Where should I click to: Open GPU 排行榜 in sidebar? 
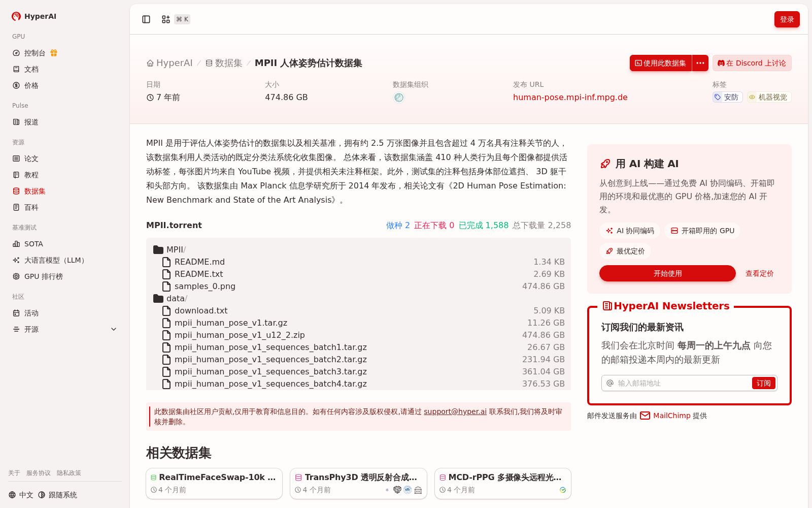(43, 276)
